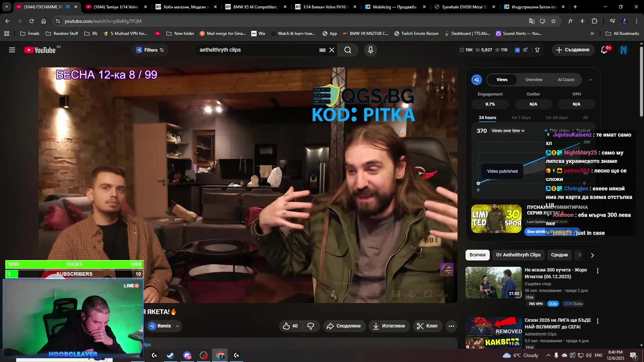Click the vidIQ logo in side panel

476,79
